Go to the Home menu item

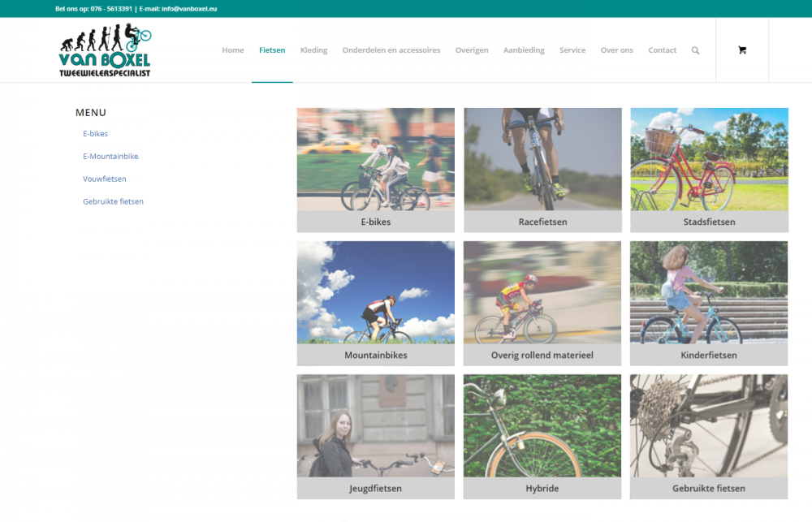(x=233, y=50)
